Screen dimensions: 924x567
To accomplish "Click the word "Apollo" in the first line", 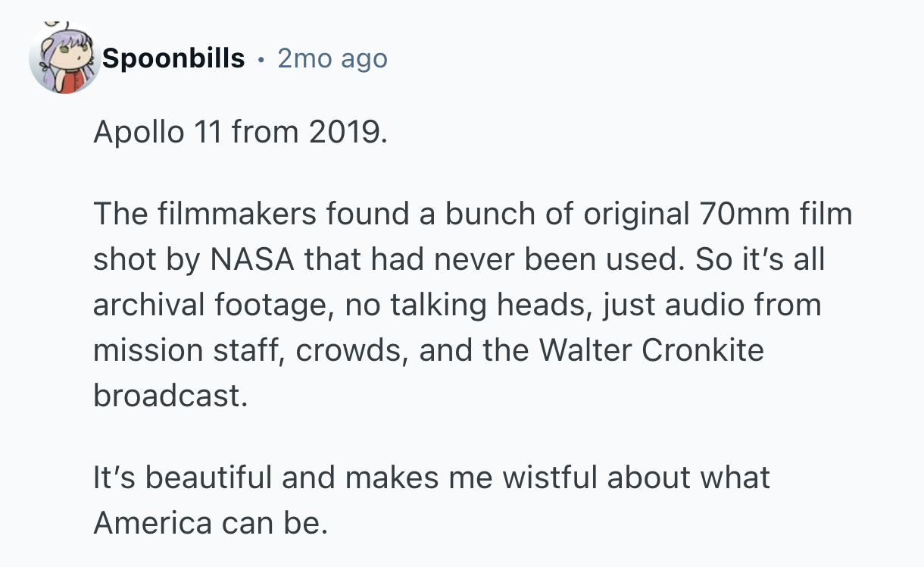I will 139,133.
